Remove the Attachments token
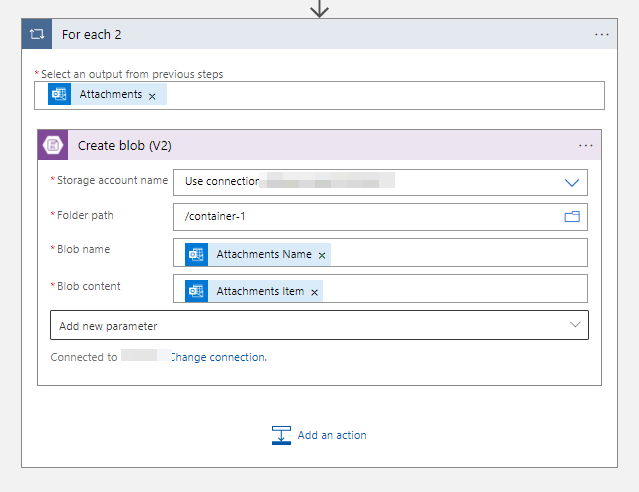The image size is (639, 492). (x=152, y=96)
